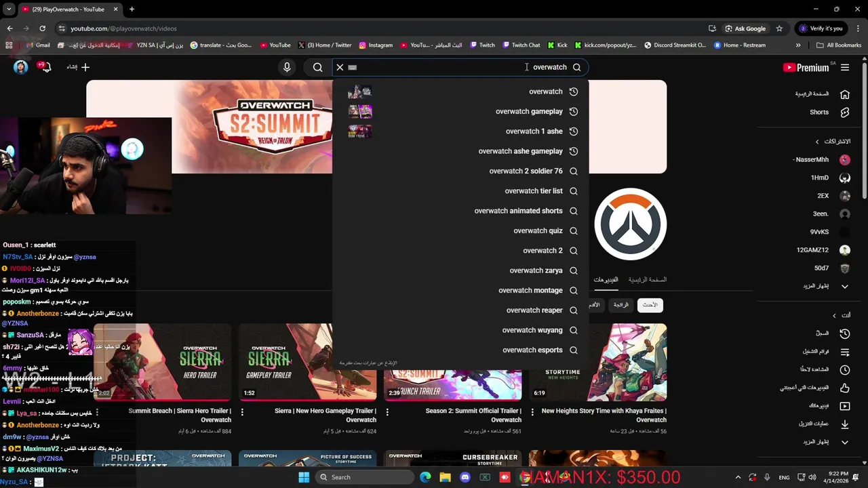Open Shorts in the sidebar

(829, 113)
